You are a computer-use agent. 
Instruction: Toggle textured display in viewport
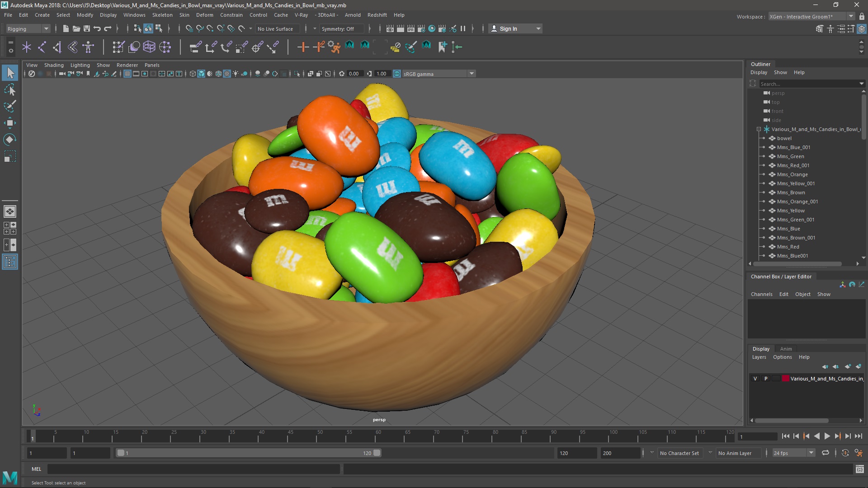click(227, 74)
